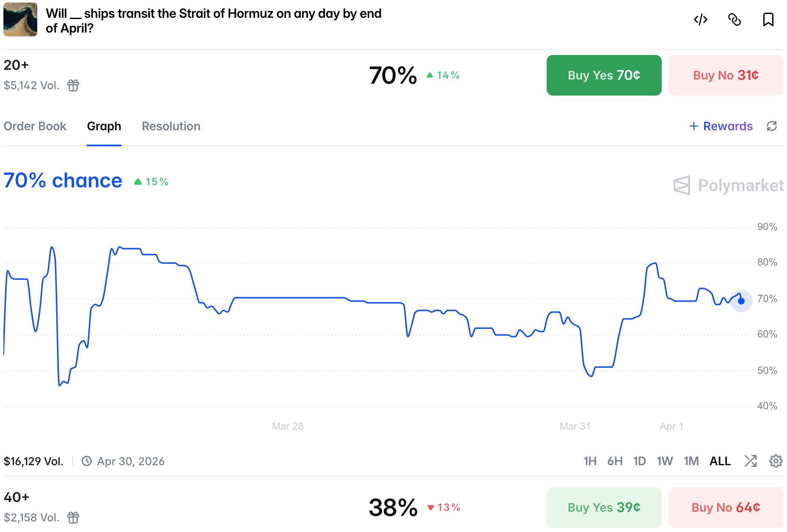Open the Resolution tab
Viewport: 787px width, 532px height.
[171, 126]
